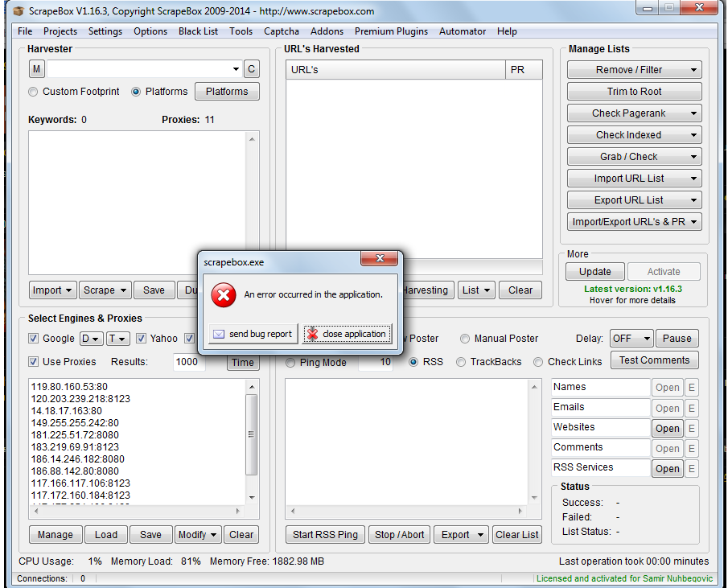Select the RSS radio button
The image size is (728, 588).
coord(413,362)
